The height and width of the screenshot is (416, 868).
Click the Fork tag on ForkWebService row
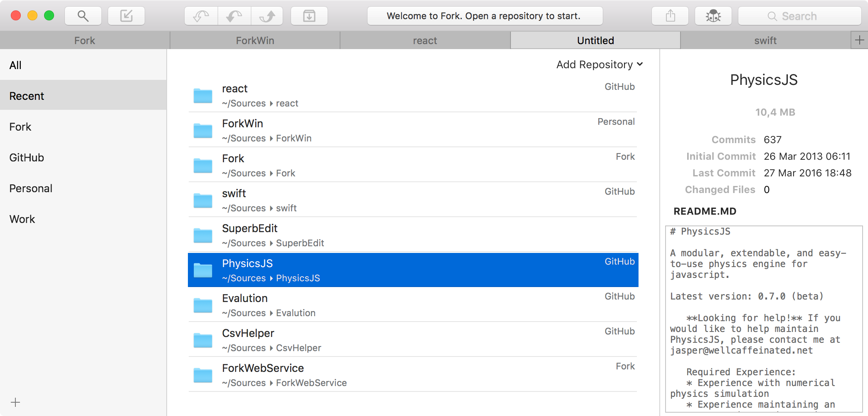625,366
